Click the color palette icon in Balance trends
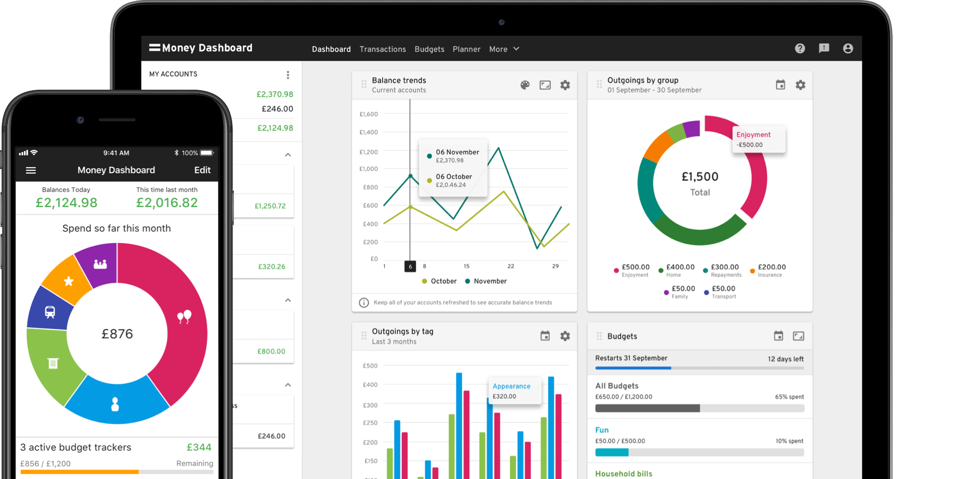The height and width of the screenshot is (479, 980). click(525, 85)
